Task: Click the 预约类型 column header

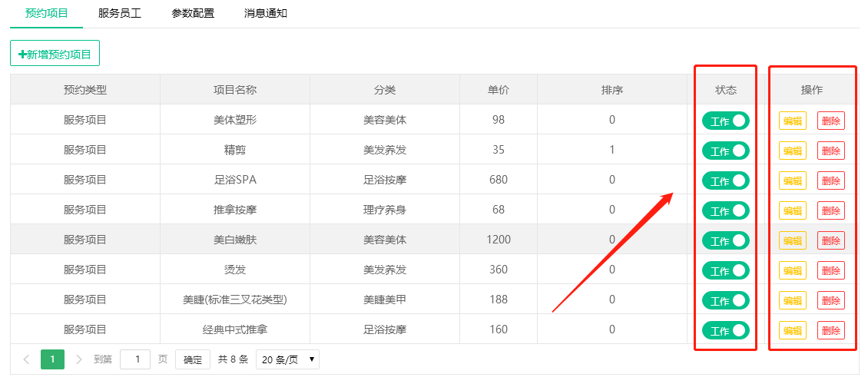Action: pyautogui.click(x=85, y=90)
